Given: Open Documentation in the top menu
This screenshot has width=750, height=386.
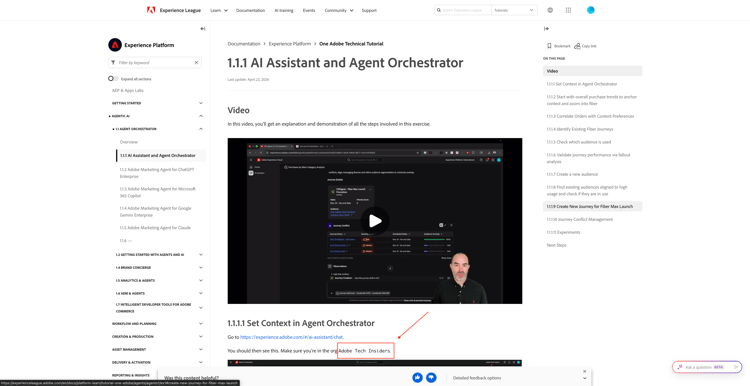Looking at the screenshot, I should [250, 10].
